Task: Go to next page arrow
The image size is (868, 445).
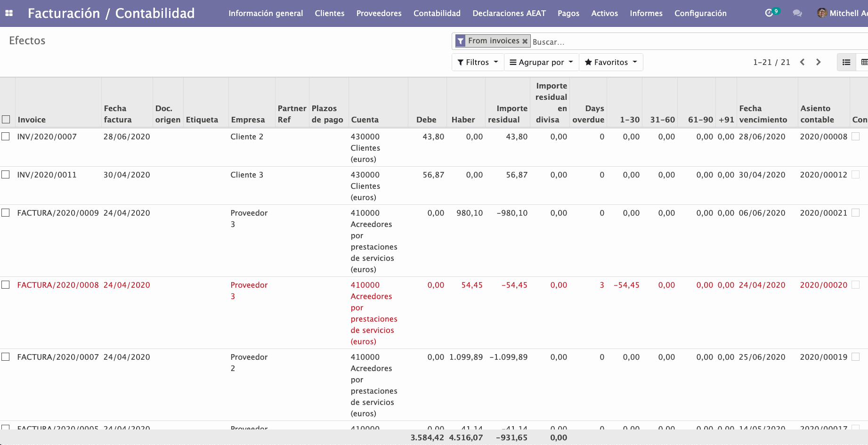Action: tap(819, 62)
